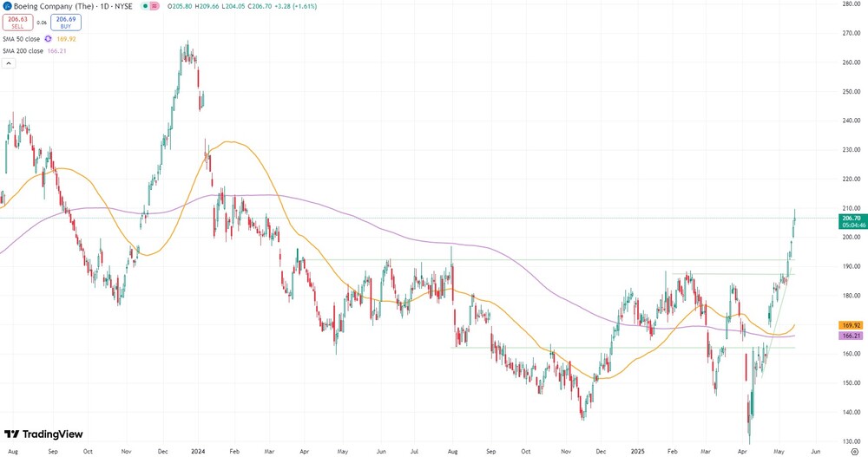Click the Boeing company logo icon
Viewport: 868px width, 457px height.
coord(7,7)
